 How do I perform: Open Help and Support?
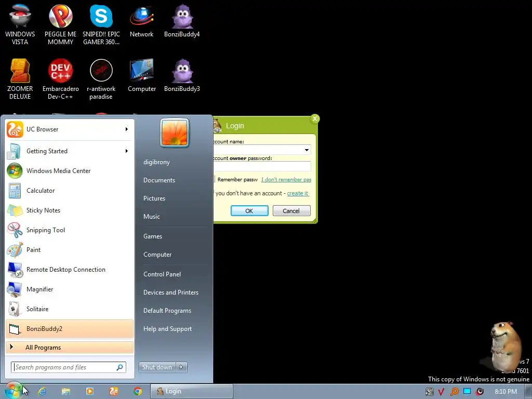[168, 329]
